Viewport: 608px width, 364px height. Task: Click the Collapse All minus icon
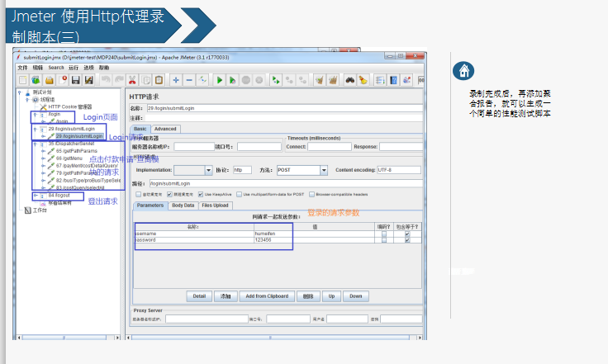pos(189,80)
